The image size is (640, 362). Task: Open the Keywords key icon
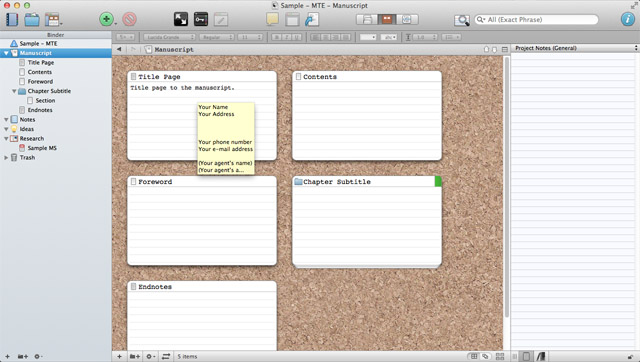click(x=201, y=19)
